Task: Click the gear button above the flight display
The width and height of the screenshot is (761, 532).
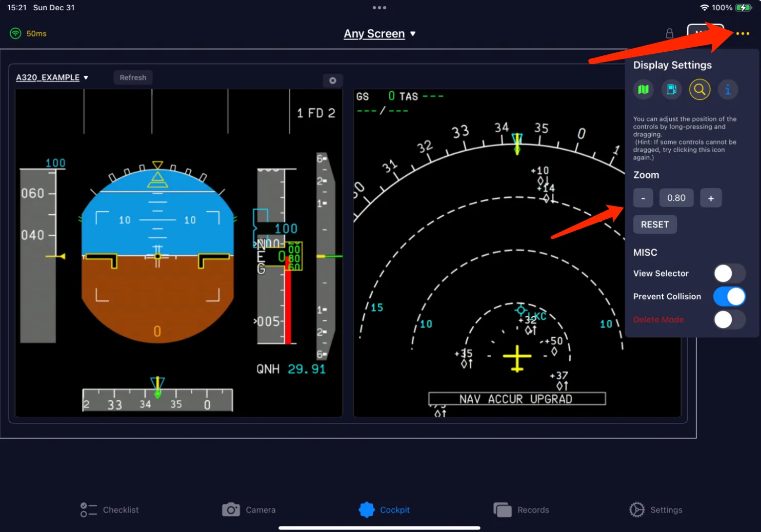Action: pyautogui.click(x=332, y=80)
